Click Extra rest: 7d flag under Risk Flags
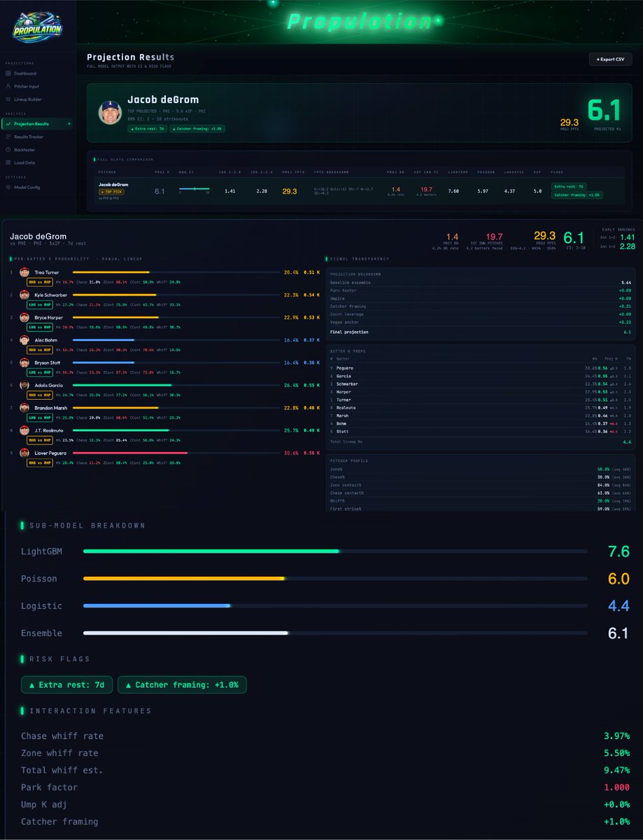This screenshot has width=643, height=840. coord(67,685)
